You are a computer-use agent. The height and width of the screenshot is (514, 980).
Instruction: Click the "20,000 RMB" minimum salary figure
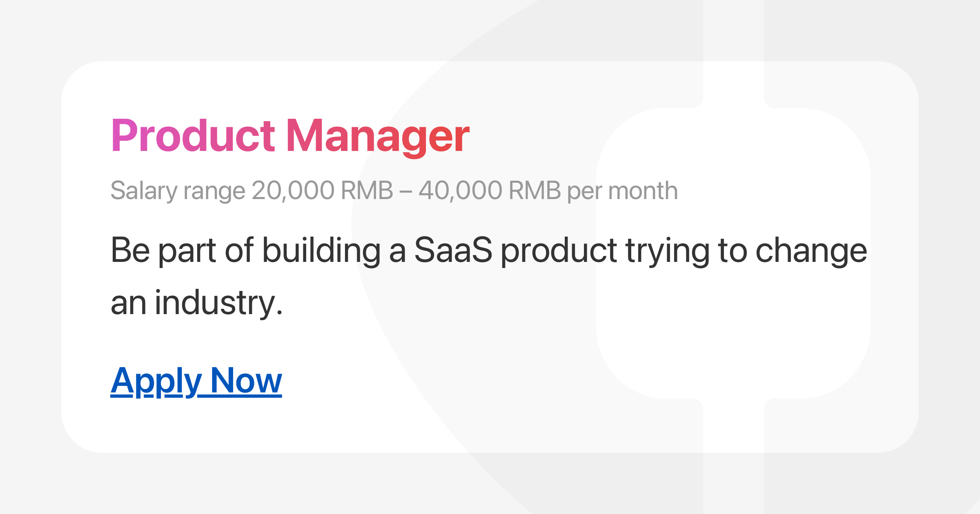(x=322, y=191)
